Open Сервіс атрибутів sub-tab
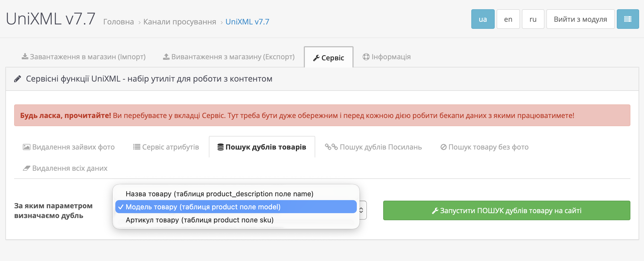The image size is (644, 261). [x=166, y=147]
